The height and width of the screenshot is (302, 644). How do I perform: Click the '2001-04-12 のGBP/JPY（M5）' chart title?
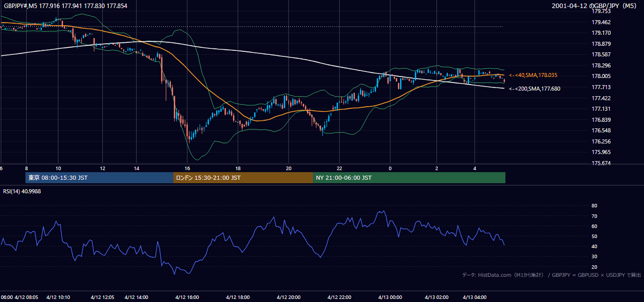[x=595, y=6]
